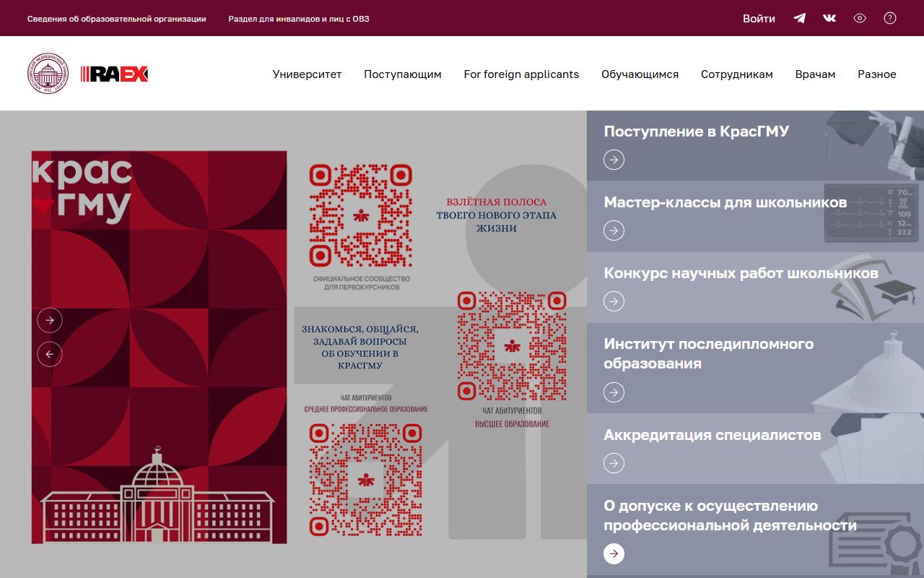Click arrow under Конкурс научных работ школьников
924x578 pixels.
point(614,301)
